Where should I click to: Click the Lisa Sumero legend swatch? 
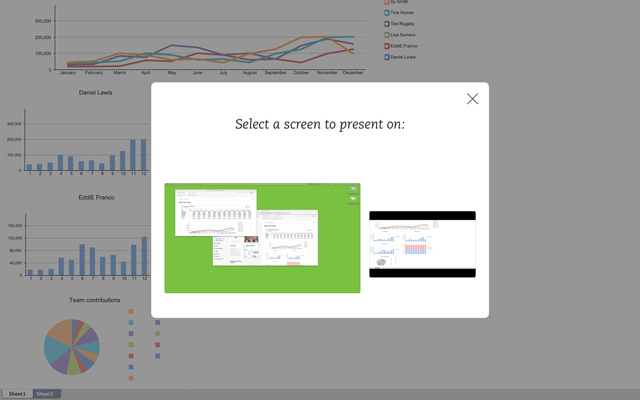[x=387, y=35]
